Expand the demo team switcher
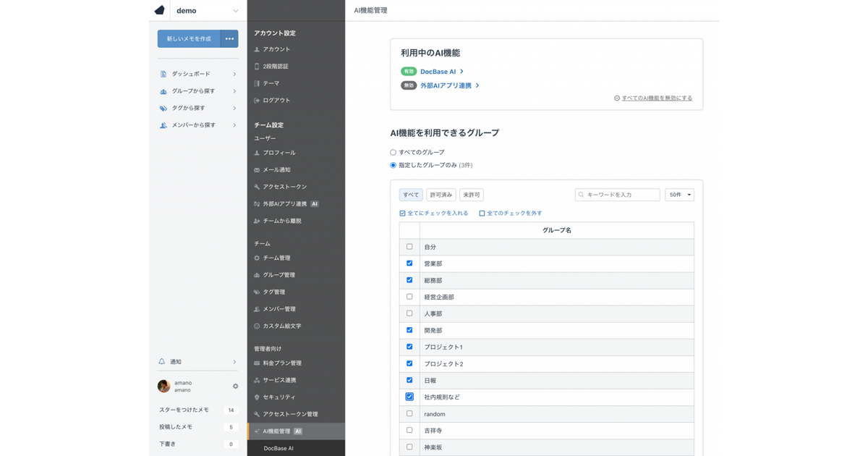Screen dimensions: 868x456 pos(235,11)
